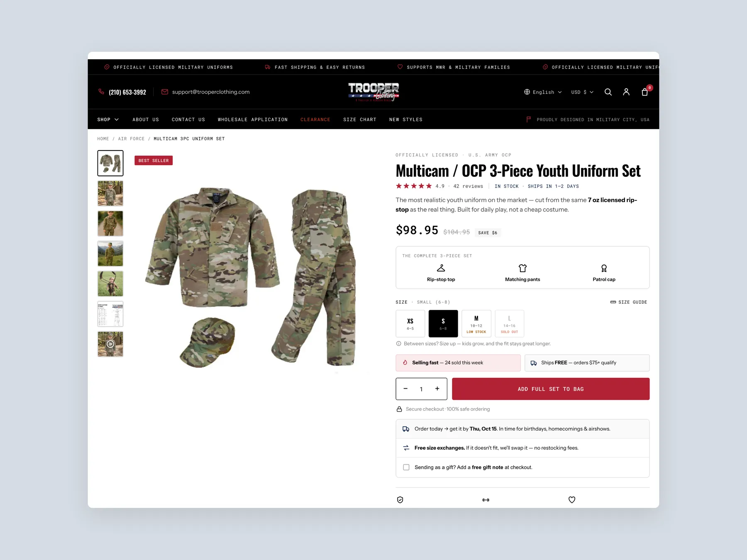Image resolution: width=747 pixels, height=560 pixels.
Task: Click the envelope icon beside support email
Action: point(165,92)
